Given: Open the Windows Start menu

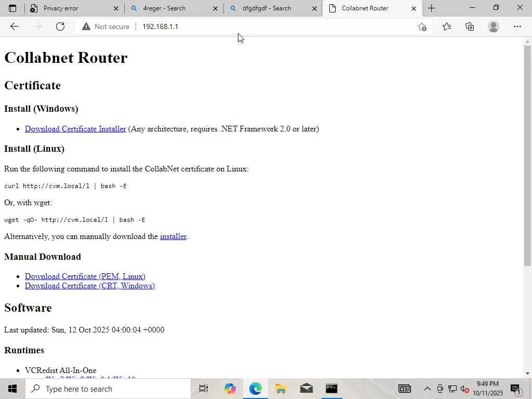Looking at the screenshot, I should [x=12, y=389].
